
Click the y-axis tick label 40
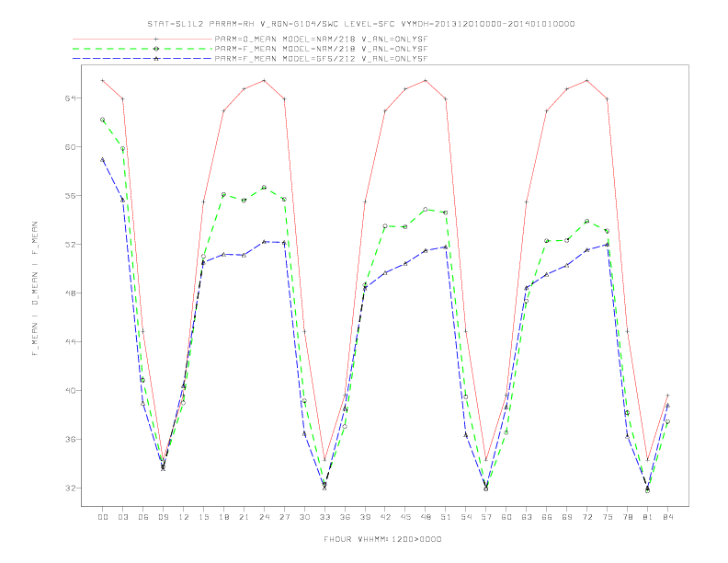pyautogui.click(x=71, y=390)
